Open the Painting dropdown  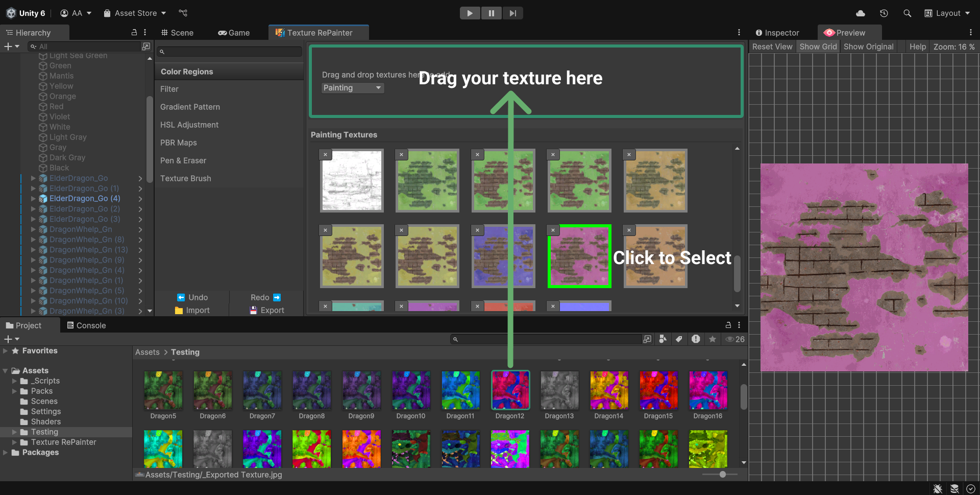point(353,88)
